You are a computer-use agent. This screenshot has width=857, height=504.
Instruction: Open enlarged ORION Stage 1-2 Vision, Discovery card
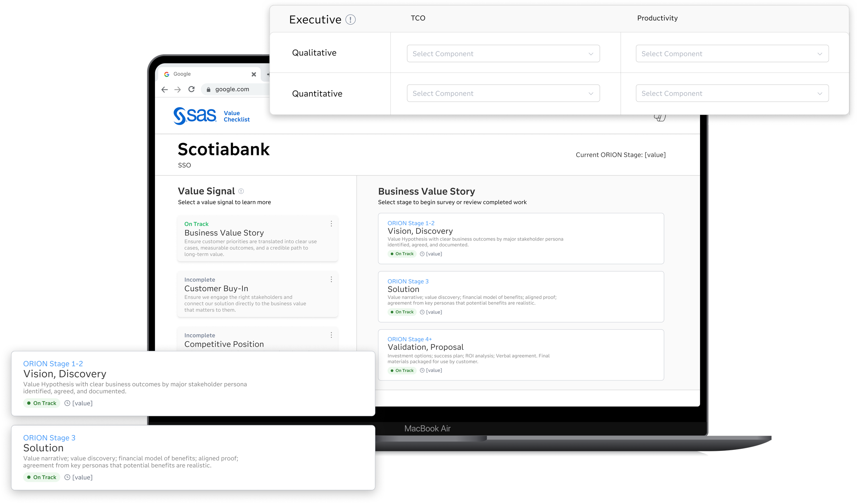tap(193, 383)
